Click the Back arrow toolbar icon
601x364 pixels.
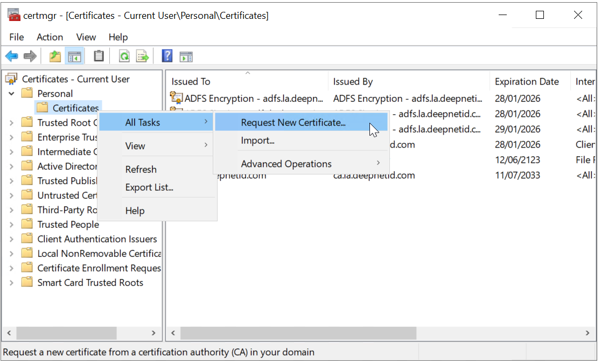tap(12, 56)
